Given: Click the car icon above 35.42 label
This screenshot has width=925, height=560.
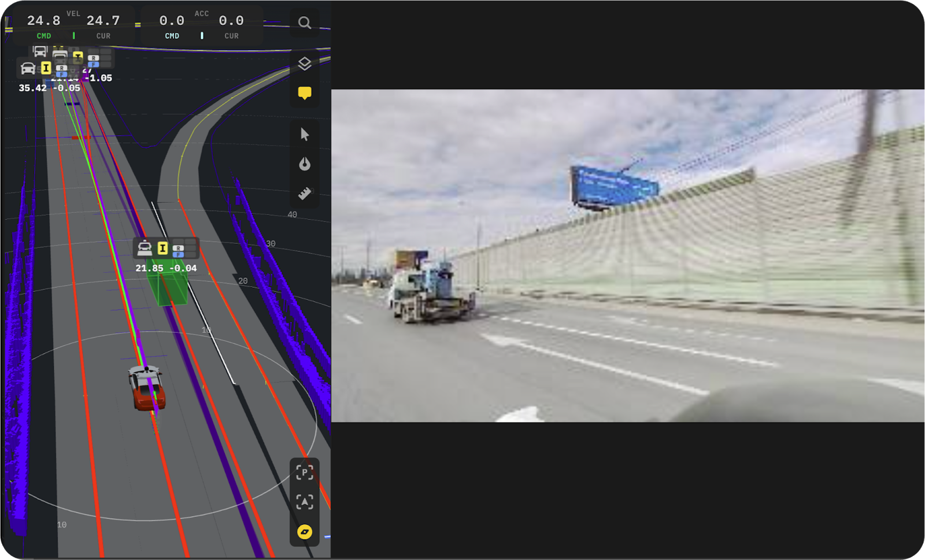Looking at the screenshot, I should click(28, 68).
